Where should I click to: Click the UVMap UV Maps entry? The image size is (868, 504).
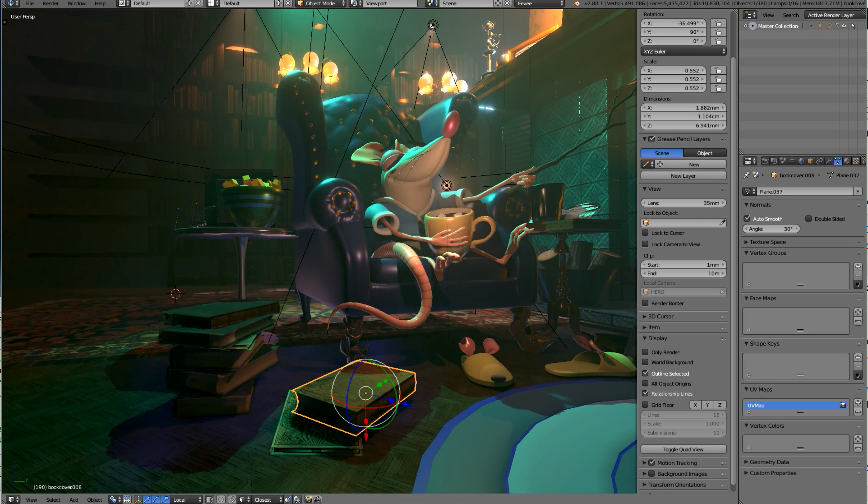(789, 405)
